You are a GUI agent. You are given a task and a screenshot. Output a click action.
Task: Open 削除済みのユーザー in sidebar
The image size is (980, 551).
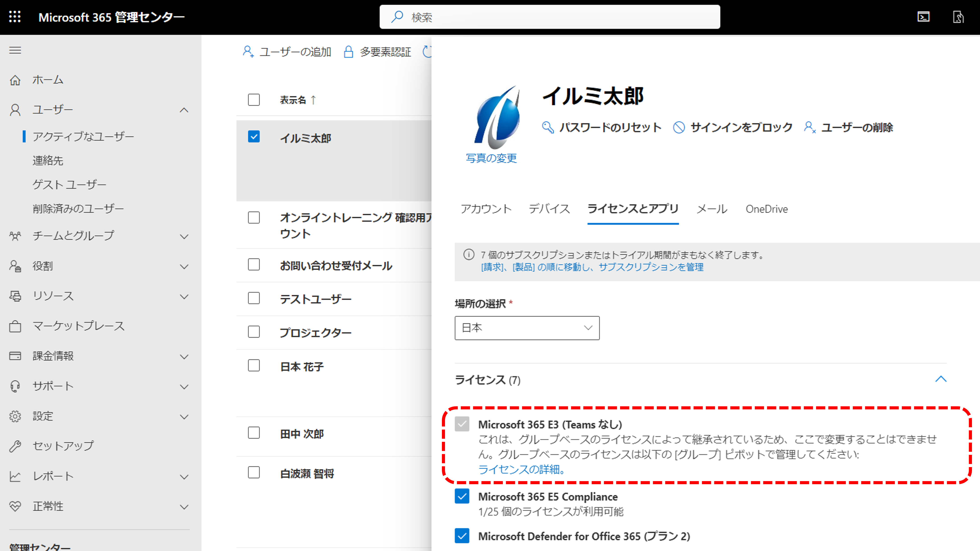(78, 208)
